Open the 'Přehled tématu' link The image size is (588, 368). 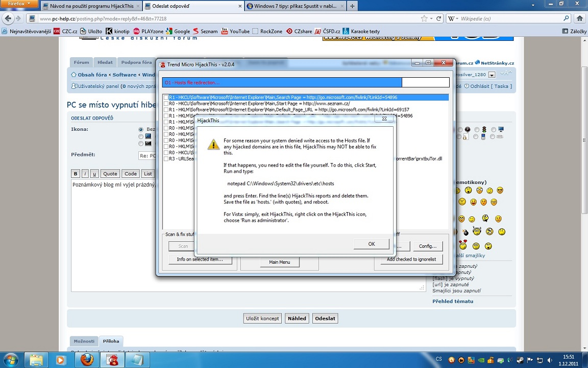453,301
